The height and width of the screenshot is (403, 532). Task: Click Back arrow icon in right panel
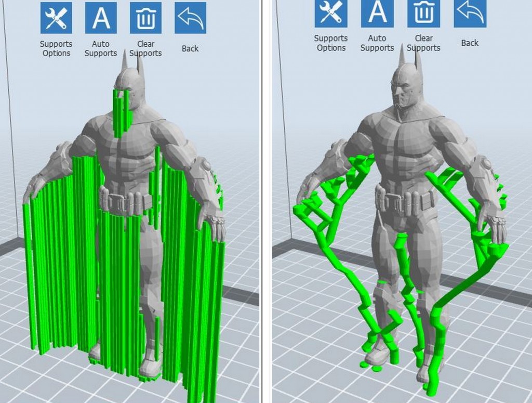coord(470,14)
